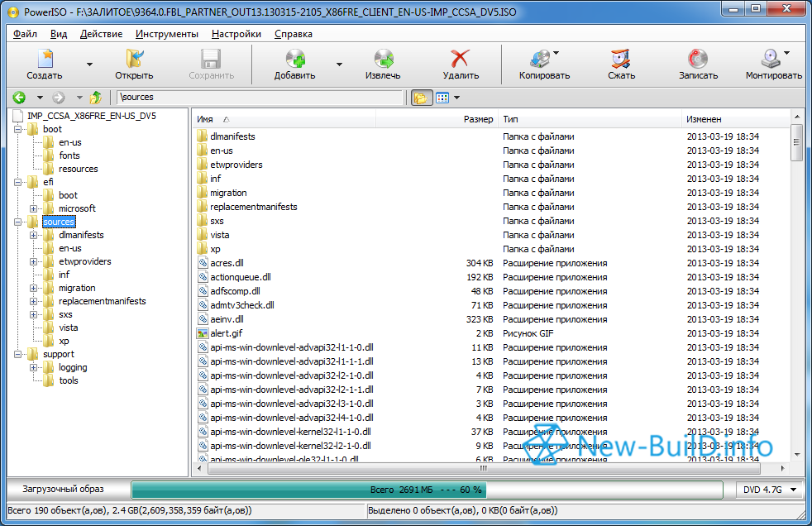Click the Открыть (Open) toolbar icon
812x526 pixels.
134,59
